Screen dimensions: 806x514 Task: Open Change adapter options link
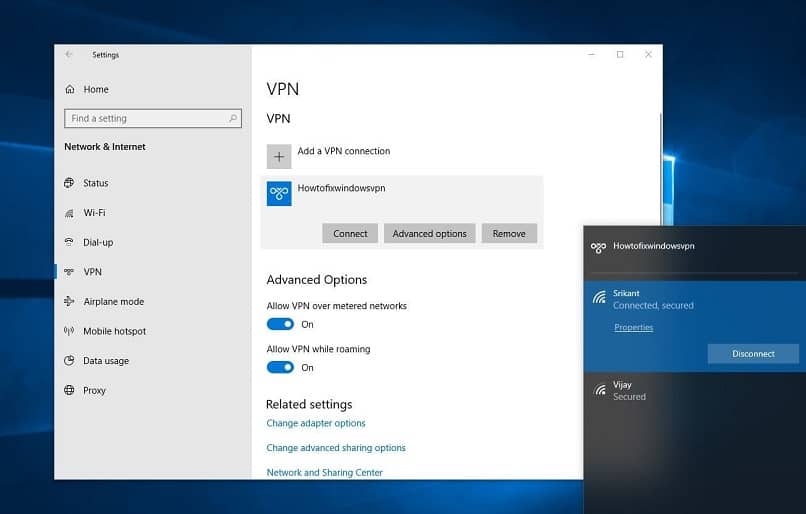[x=316, y=423]
